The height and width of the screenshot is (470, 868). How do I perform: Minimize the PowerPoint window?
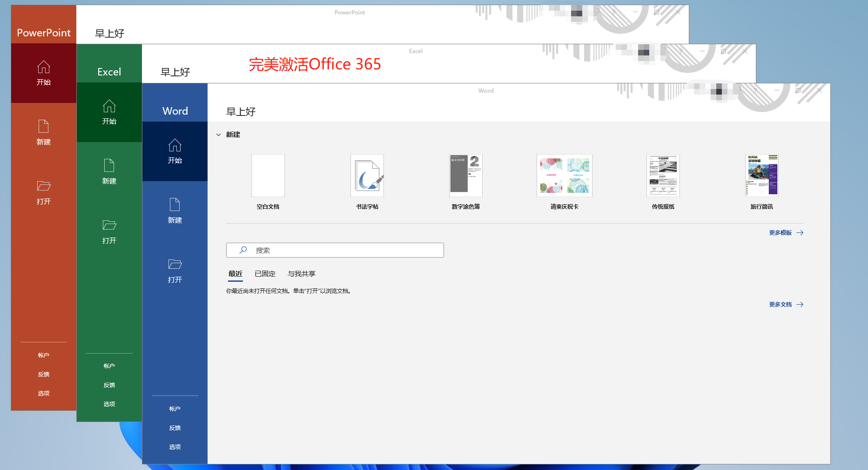click(635, 12)
